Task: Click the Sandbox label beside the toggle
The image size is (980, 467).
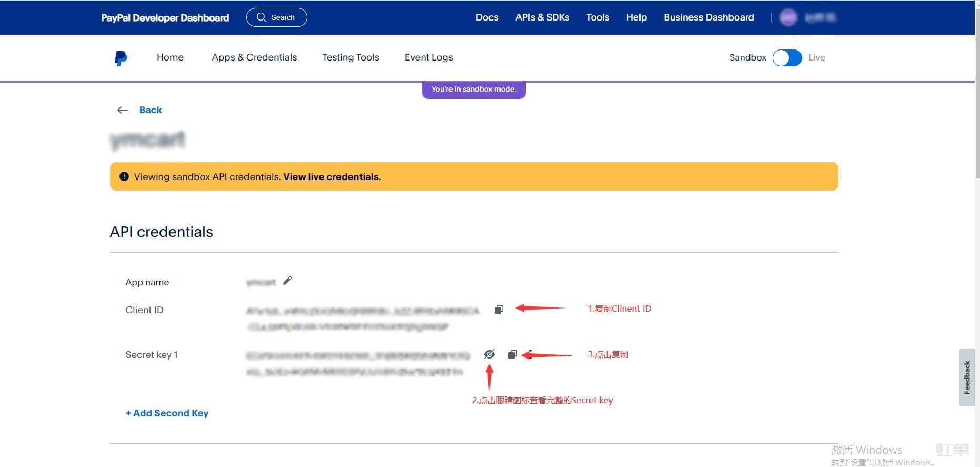Action: click(x=747, y=57)
